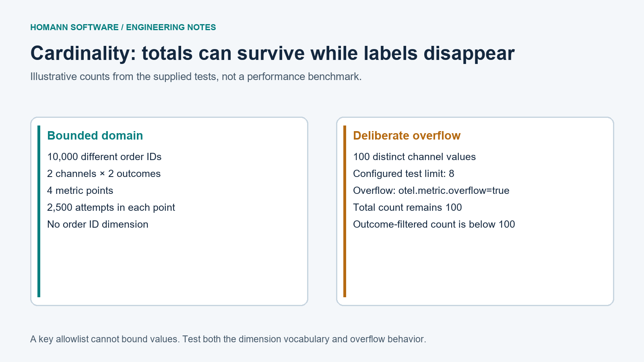Click the otel.metric.overflow=true line

tap(431, 190)
